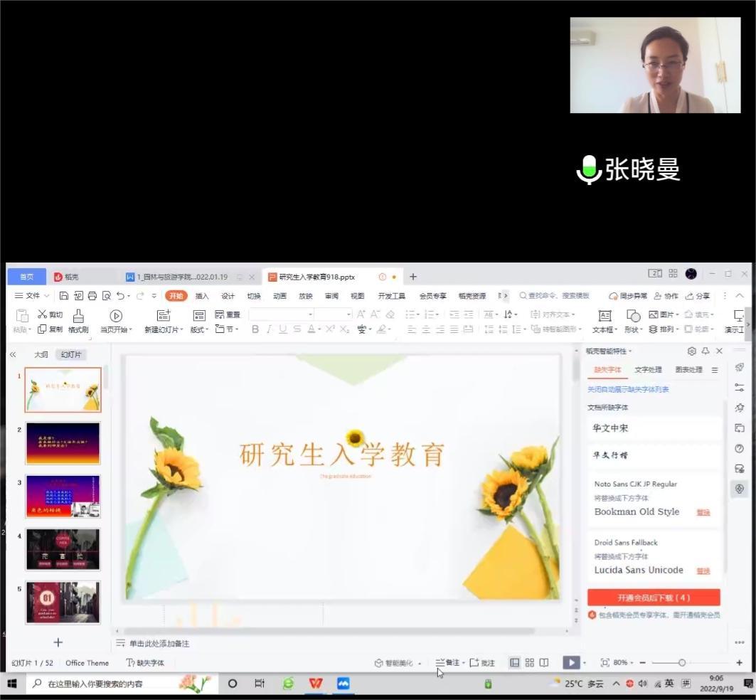The image size is (756, 700).
Task: Click link to disable automatic missing fonts list
Action: point(628,389)
